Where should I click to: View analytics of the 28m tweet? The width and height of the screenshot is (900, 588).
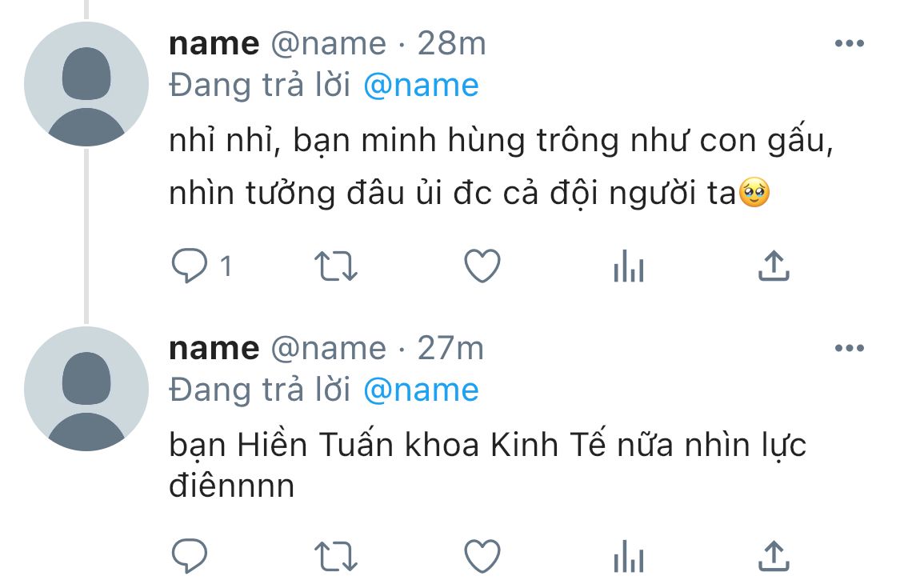coord(629,266)
